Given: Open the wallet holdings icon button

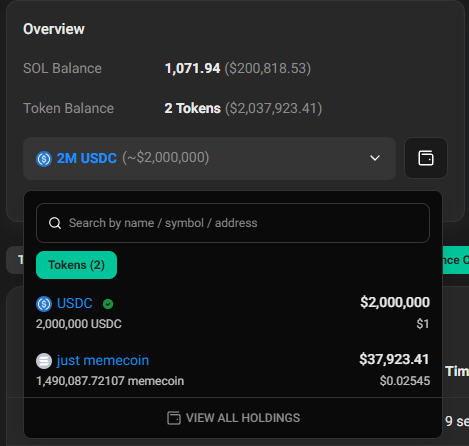Looking at the screenshot, I should (x=426, y=158).
